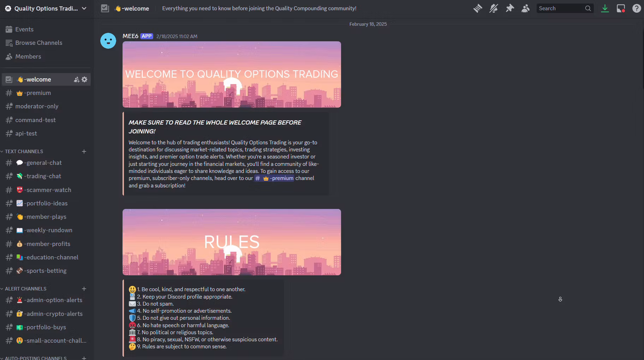This screenshot has width=644, height=360.
Task: Add a channel to Text Channels
Action: [84, 151]
